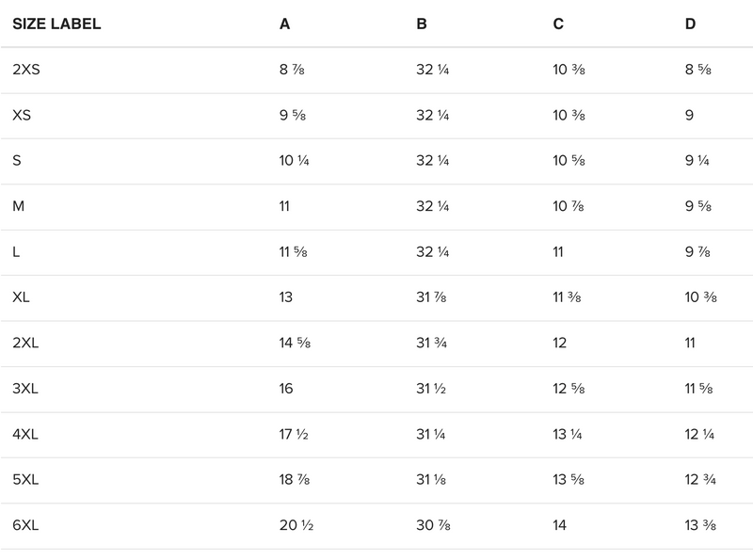Select the XS size row label
This screenshot has width=753, height=560.
[x=23, y=115]
